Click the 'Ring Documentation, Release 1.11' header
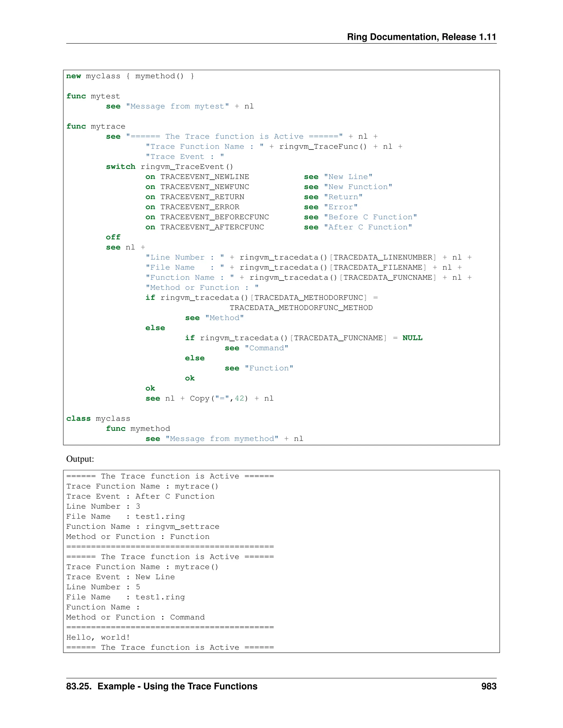Screen dimensions: 563x728 pos(421,37)
